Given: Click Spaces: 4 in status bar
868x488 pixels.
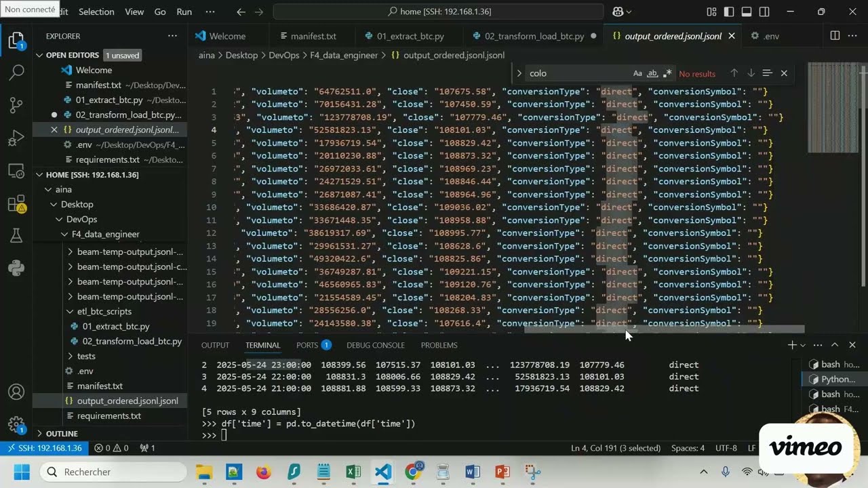Looking at the screenshot, I should (688, 448).
